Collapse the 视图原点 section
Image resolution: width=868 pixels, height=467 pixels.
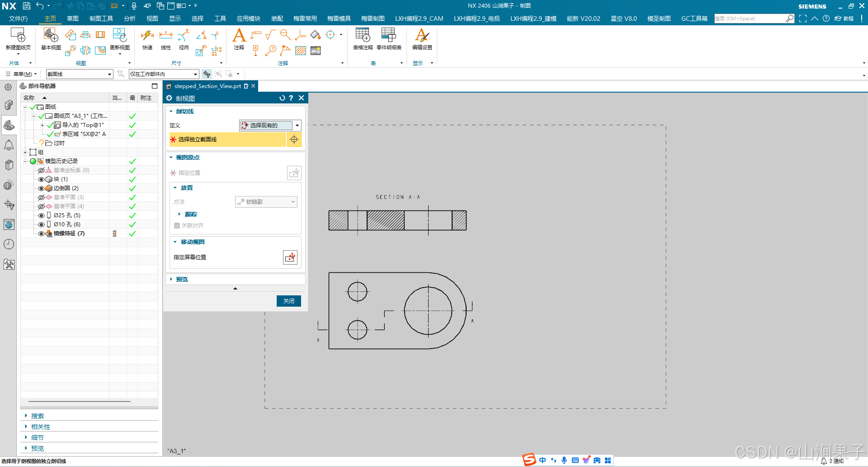tap(171, 157)
